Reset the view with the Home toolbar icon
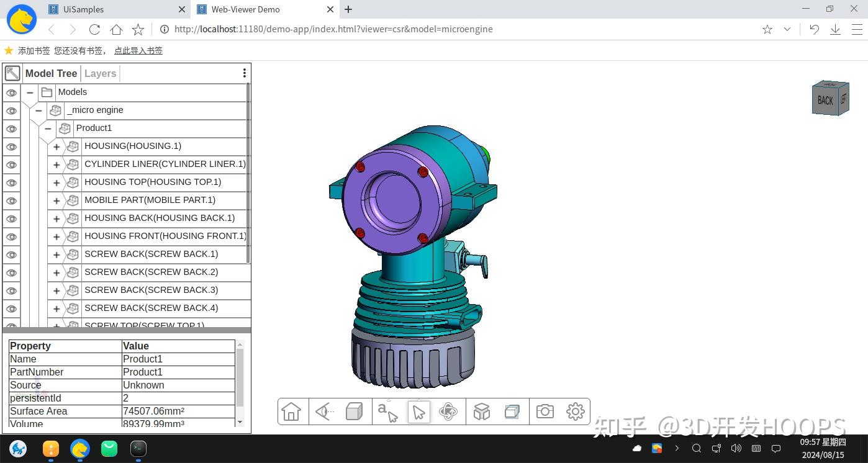This screenshot has height=463, width=868. [291, 411]
